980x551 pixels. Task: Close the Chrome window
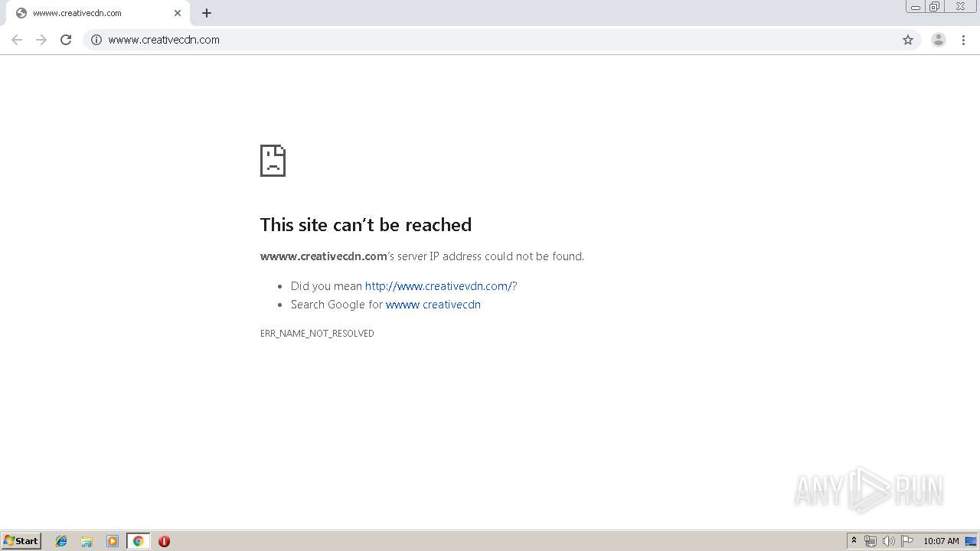(960, 7)
